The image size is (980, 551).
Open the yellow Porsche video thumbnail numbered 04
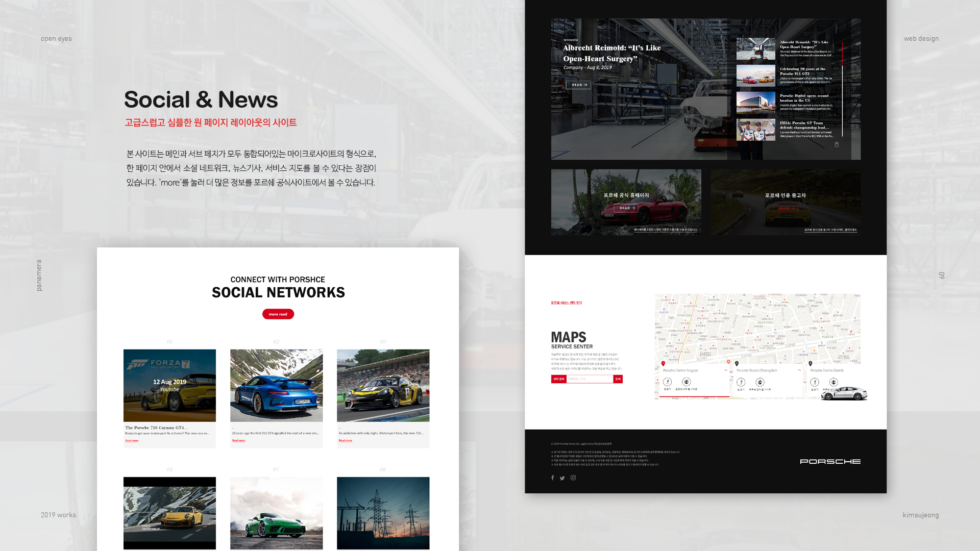[x=169, y=513]
